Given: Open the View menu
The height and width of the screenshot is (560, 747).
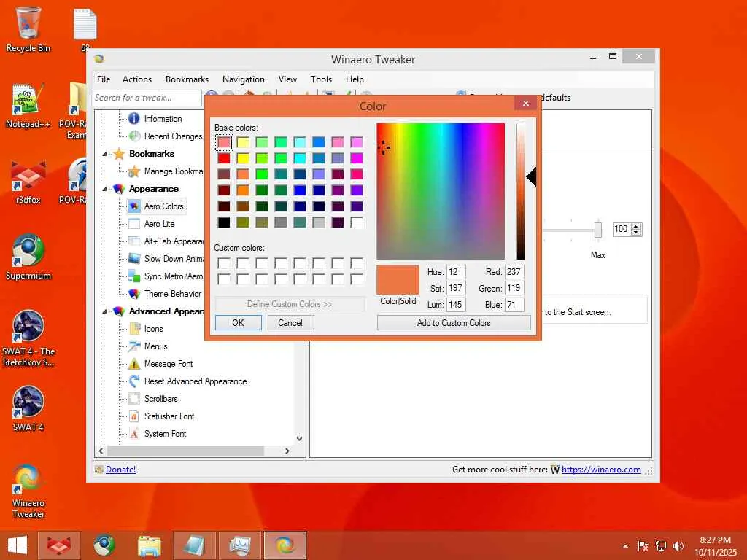Looking at the screenshot, I should 287,79.
